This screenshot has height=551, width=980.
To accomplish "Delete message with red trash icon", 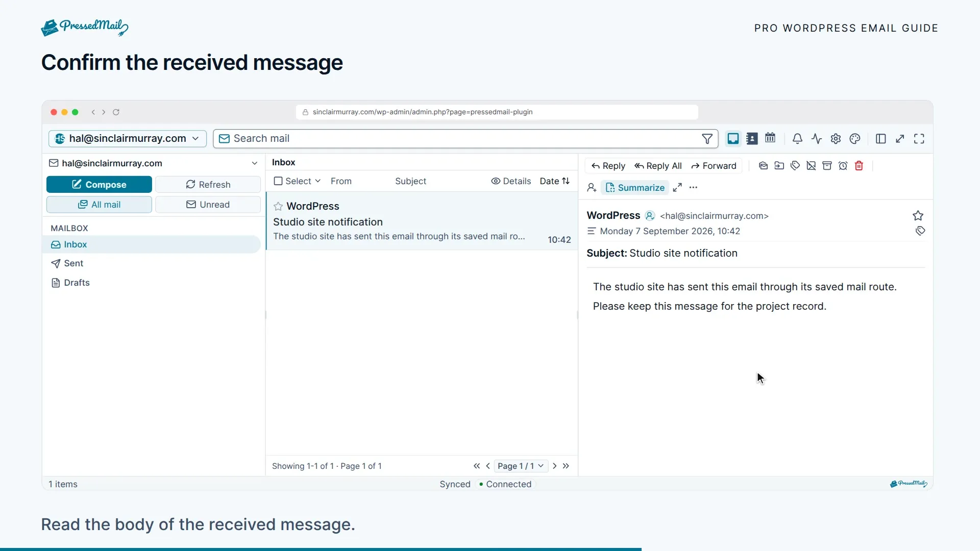I will [x=859, y=166].
